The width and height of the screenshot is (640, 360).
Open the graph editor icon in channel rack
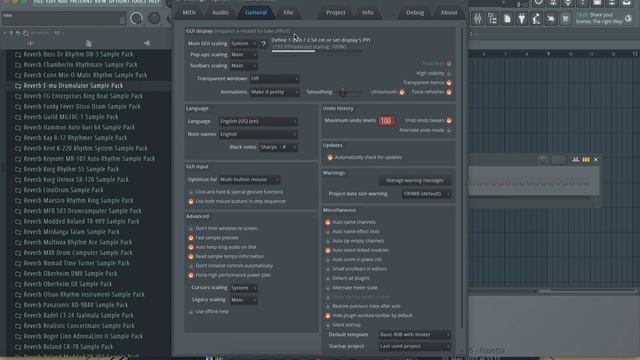pos(575,160)
